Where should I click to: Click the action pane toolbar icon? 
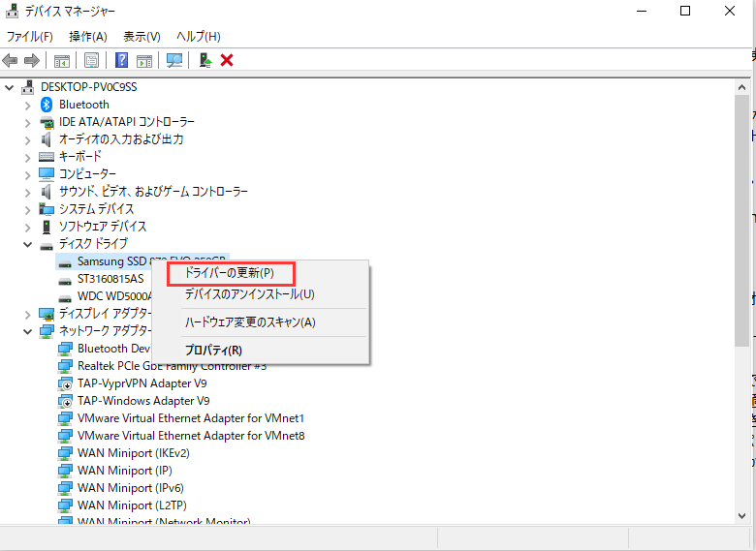pyautogui.click(x=144, y=61)
